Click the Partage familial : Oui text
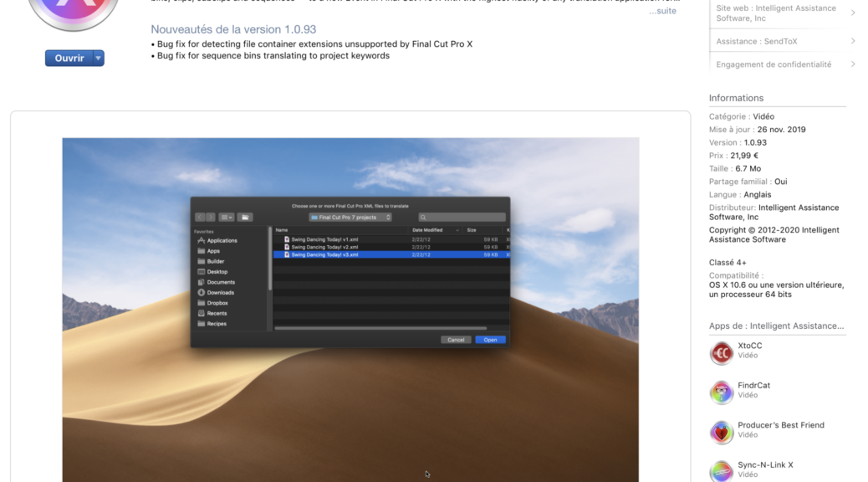 [x=748, y=182]
